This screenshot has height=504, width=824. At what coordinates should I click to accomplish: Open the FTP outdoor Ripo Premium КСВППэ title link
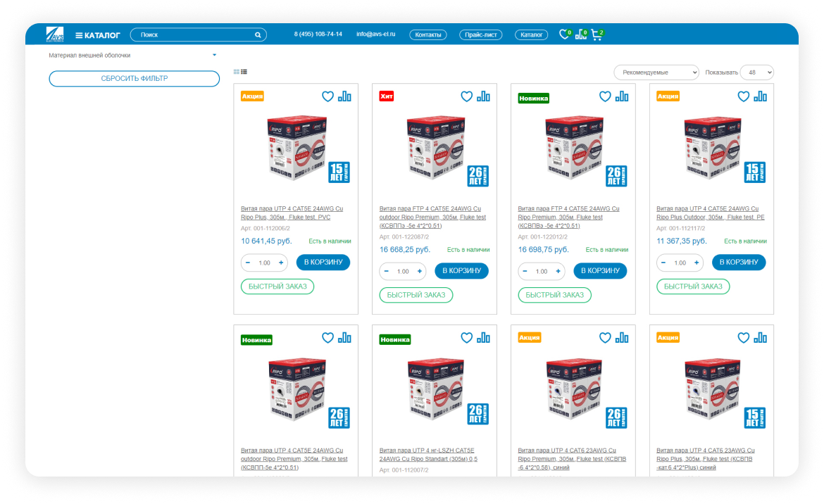(x=432, y=218)
